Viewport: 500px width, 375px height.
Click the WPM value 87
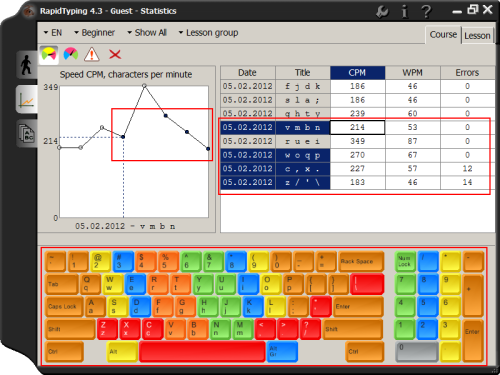tap(413, 141)
